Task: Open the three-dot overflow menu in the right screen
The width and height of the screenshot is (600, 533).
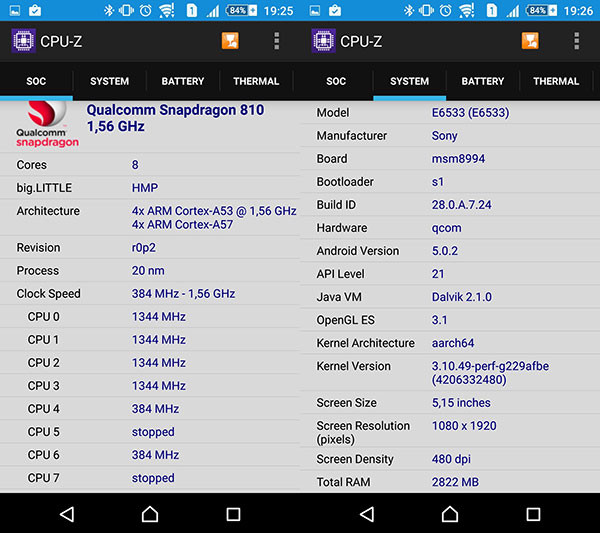Action: point(577,42)
